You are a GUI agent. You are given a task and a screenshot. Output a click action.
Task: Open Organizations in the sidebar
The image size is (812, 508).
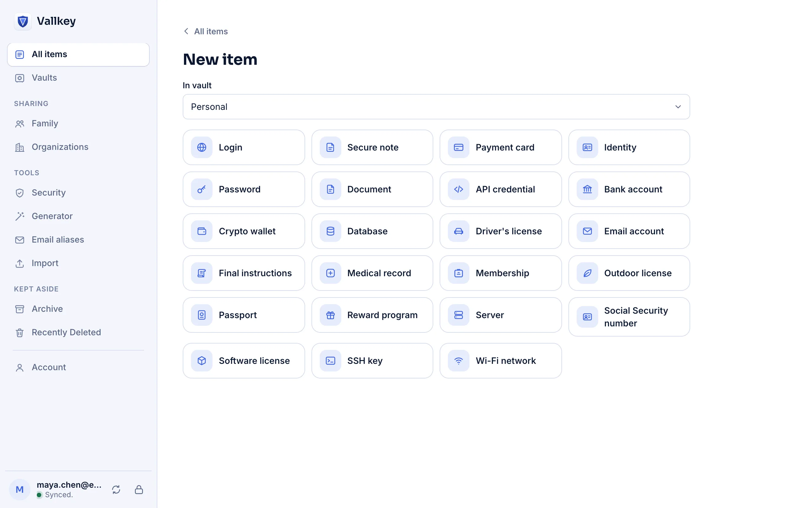78,147
